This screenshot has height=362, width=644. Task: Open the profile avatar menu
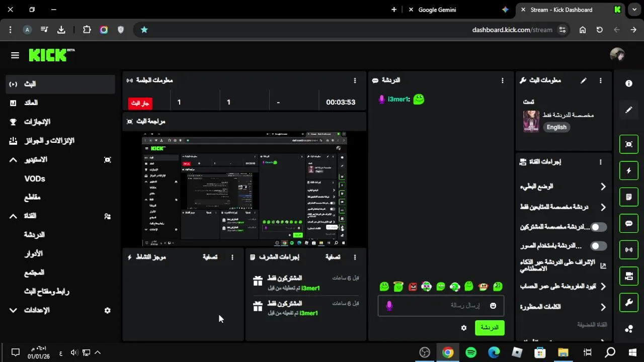coord(617,55)
